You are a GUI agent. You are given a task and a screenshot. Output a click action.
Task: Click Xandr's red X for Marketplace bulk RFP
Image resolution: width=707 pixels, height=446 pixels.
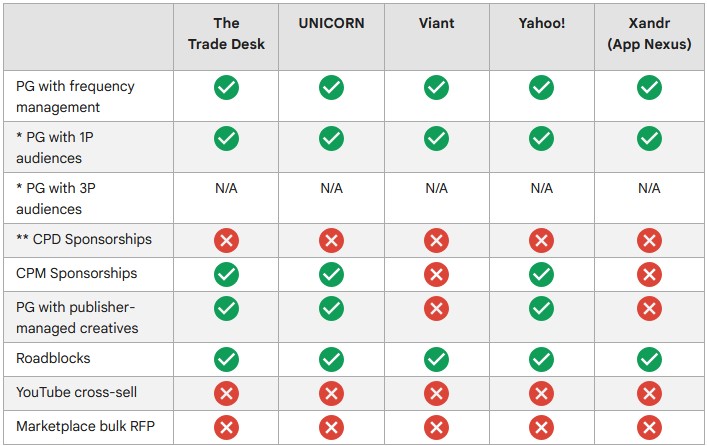point(649,427)
